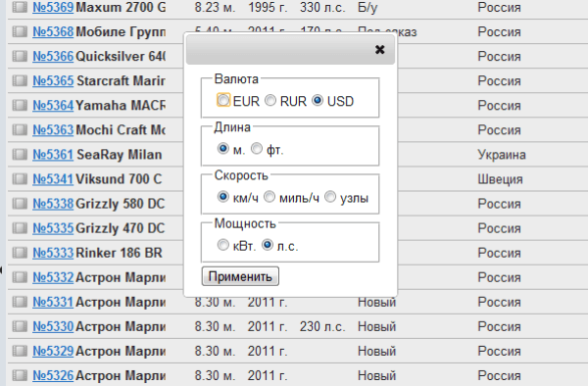Viewport: 588px width, 386px height.
Task: Open listing №5329 link
Action: [x=53, y=351]
